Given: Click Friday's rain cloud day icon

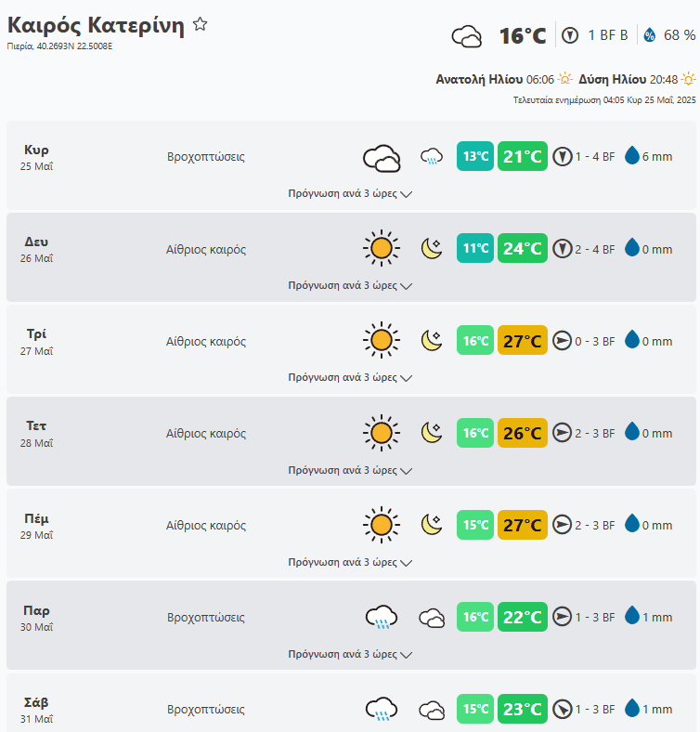Looking at the screenshot, I should 381,617.
